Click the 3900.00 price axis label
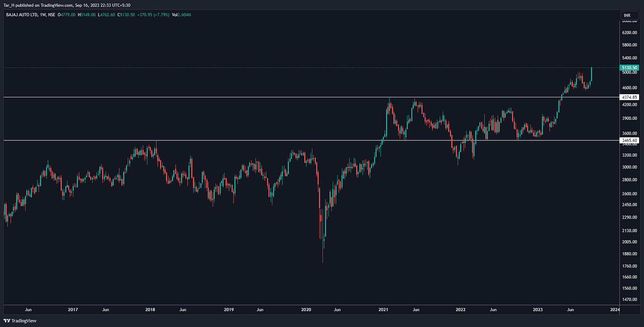644x327 pixels. coord(629,119)
